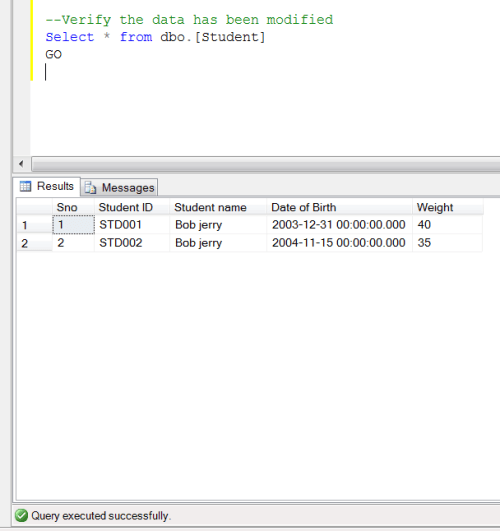Click the Select keyword in the query

click(70, 37)
